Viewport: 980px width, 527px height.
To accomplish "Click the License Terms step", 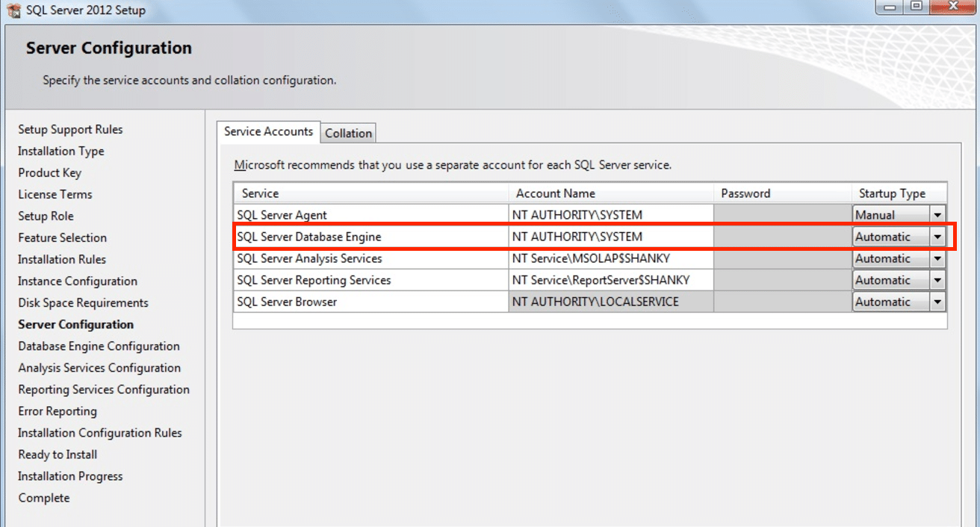I will click(55, 194).
